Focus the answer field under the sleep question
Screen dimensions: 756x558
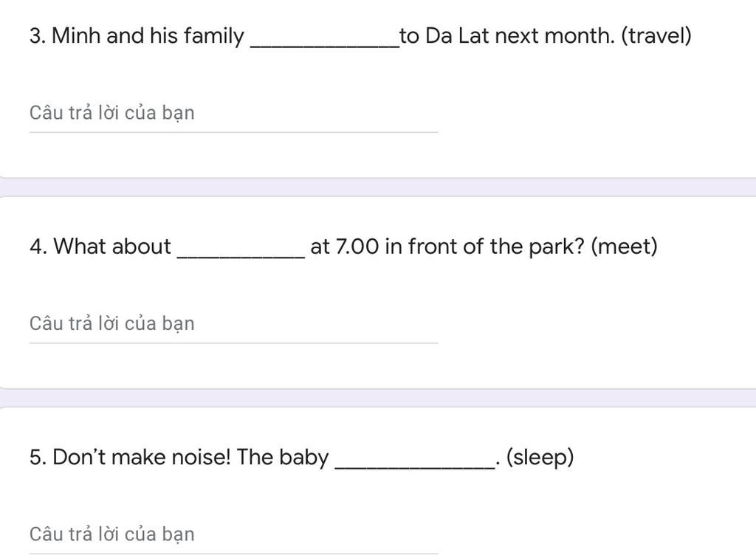(x=234, y=535)
